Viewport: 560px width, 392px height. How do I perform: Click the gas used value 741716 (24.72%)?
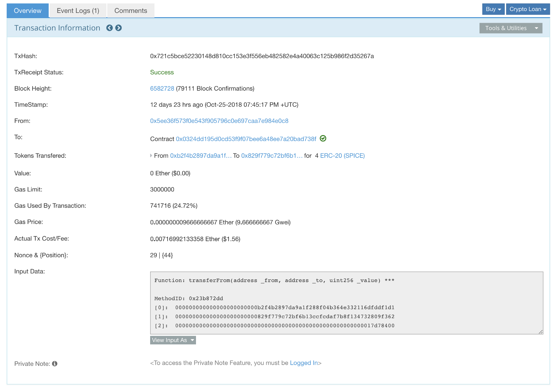174,206
